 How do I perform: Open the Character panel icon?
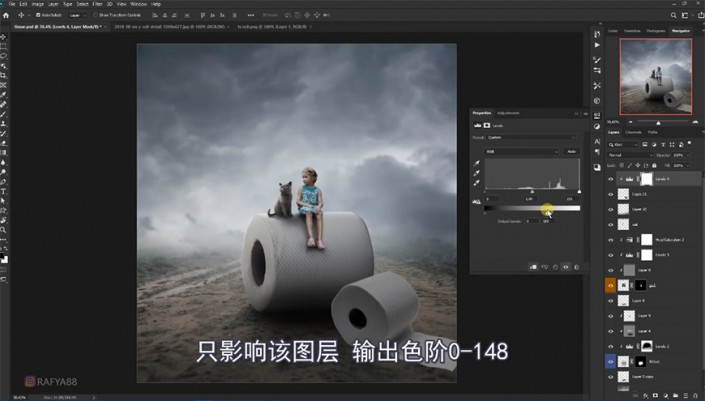coord(597,142)
